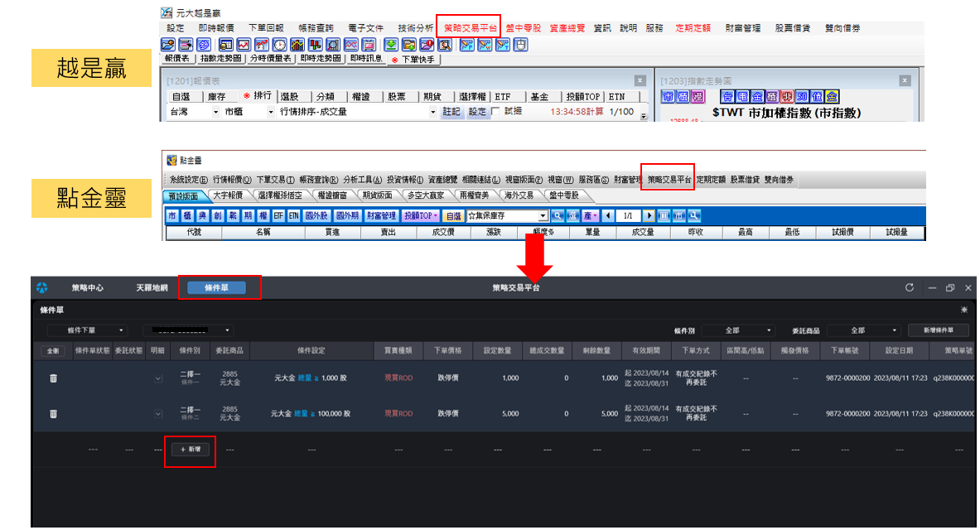Click the ETF button in 點金靈 blue toolbar
The height and width of the screenshot is (530, 980).
click(x=277, y=215)
